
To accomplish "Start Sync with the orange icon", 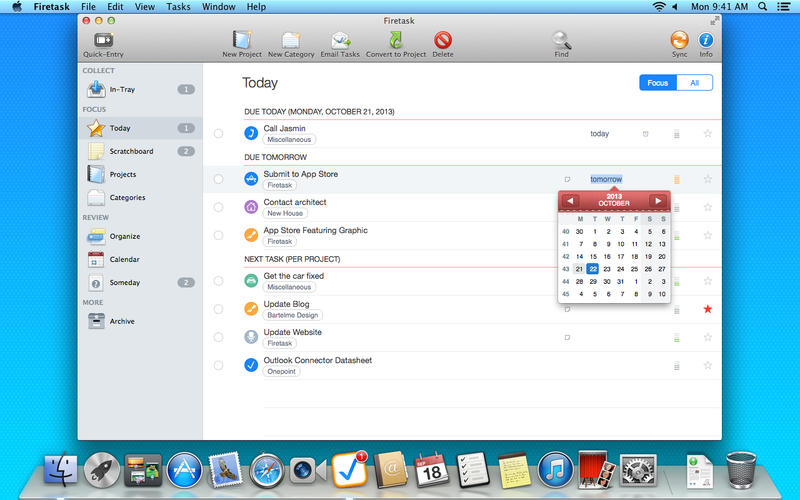I will point(679,40).
